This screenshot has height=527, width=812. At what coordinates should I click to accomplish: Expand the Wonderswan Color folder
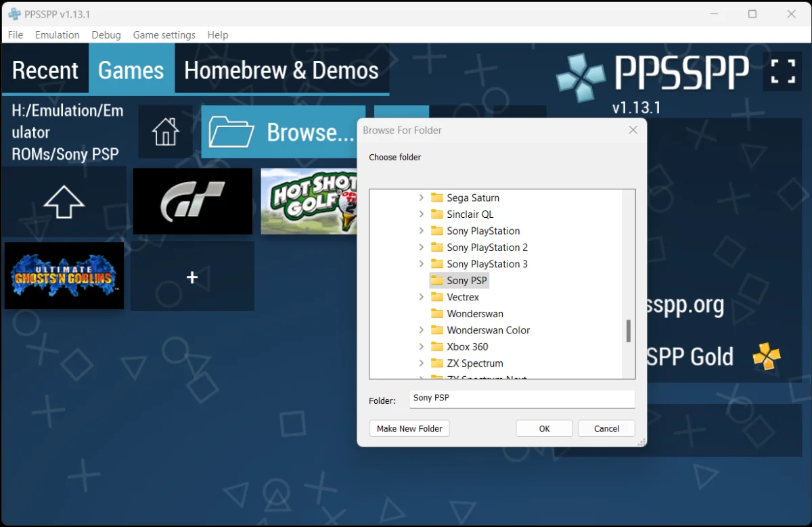coord(421,330)
